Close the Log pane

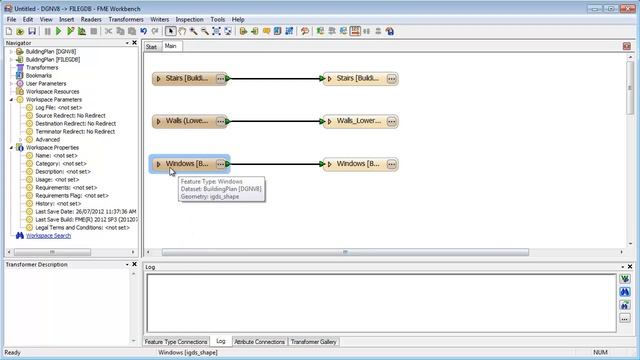point(630,267)
